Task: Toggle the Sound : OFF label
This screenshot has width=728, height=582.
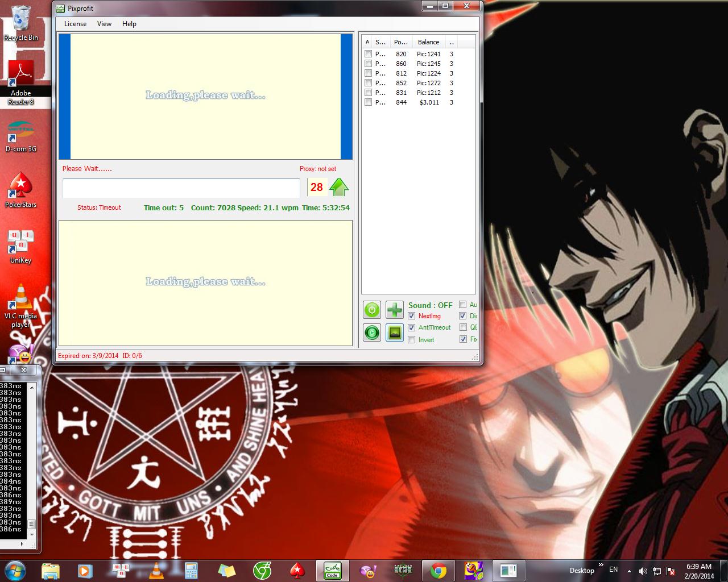Action: (430, 305)
